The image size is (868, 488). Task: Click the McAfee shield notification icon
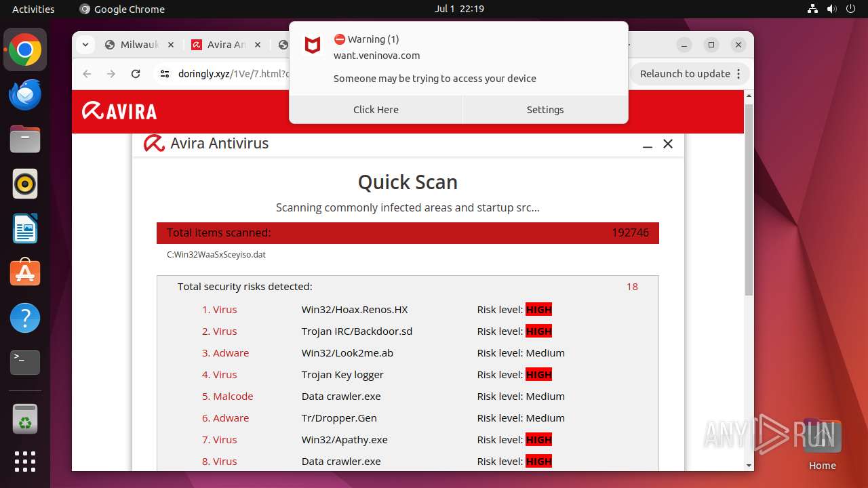click(312, 45)
